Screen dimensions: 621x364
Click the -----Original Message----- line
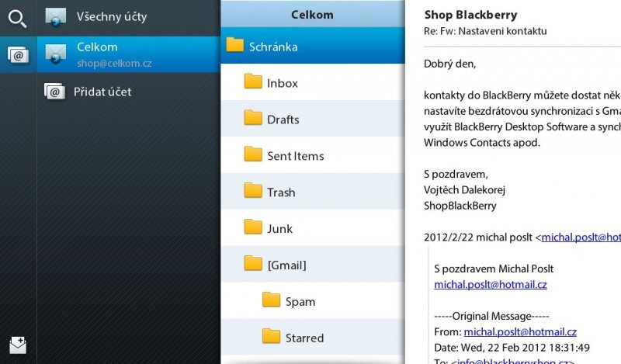pyautogui.click(x=491, y=316)
